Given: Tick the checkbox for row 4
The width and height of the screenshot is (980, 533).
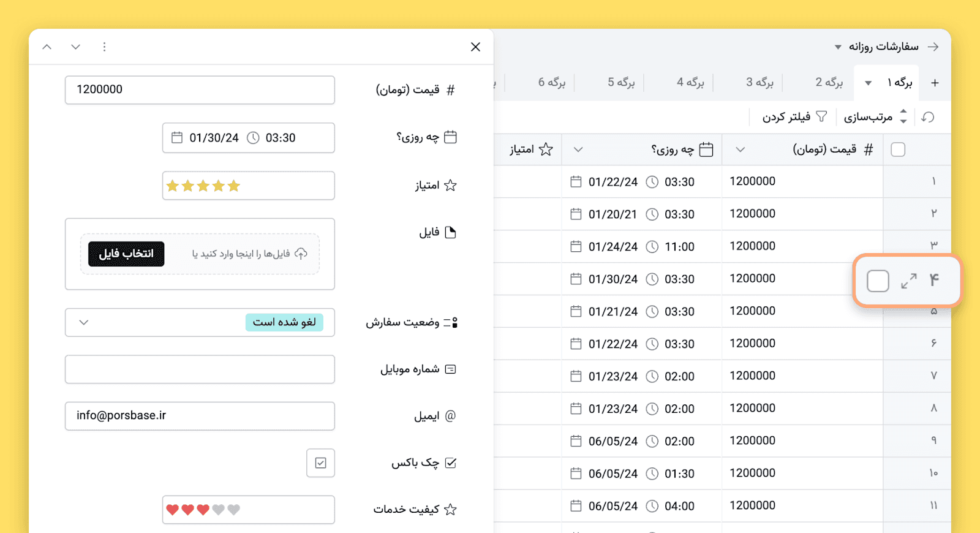Looking at the screenshot, I should tap(878, 281).
